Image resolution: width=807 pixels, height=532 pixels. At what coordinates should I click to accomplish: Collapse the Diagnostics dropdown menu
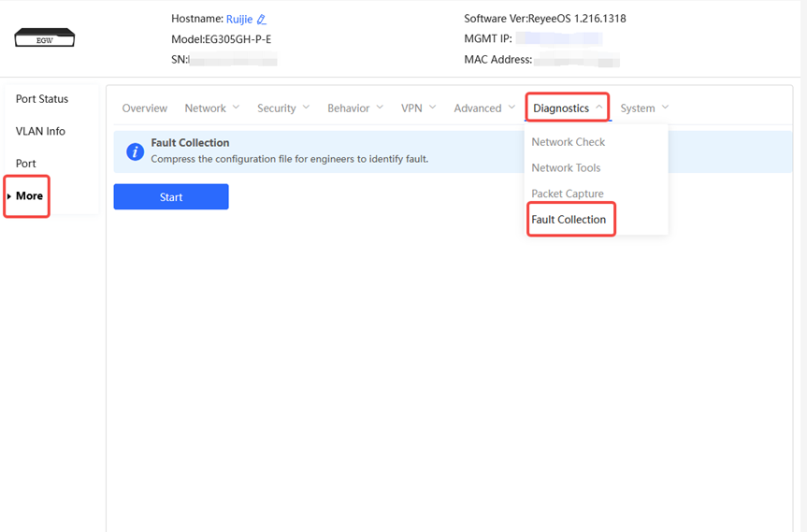click(x=568, y=108)
